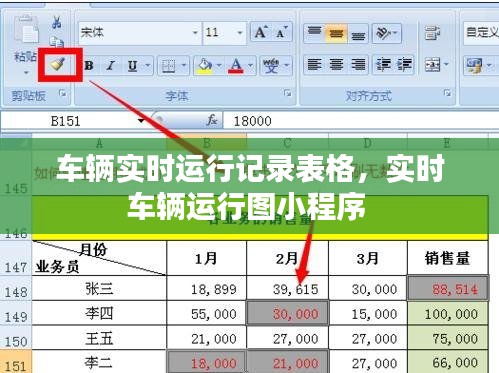This screenshot has width=499, height=373.
Task: Toggle middle vertical alignment
Action: [x=336, y=33]
